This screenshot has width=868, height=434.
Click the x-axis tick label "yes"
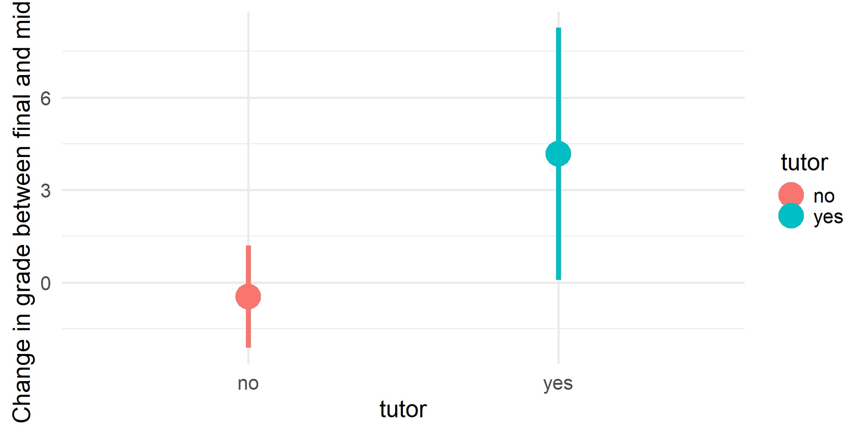coord(558,383)
